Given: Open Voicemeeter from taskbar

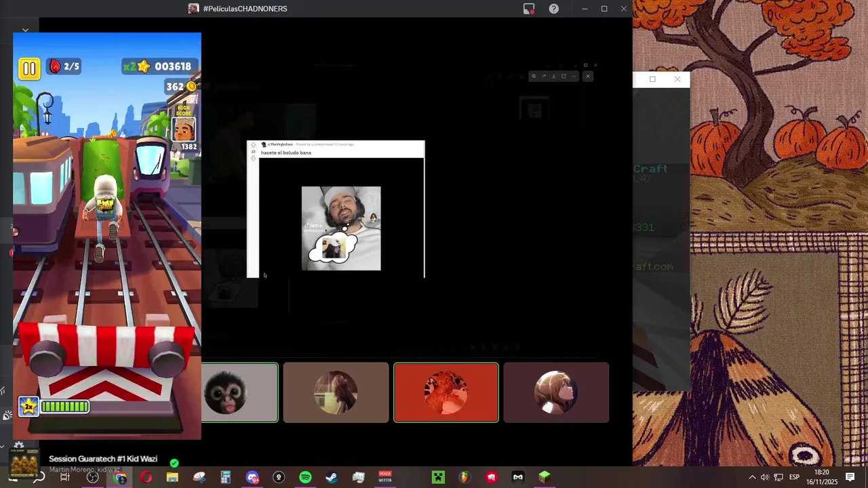Looking at the screenshot, I should (x=384, y=478).
